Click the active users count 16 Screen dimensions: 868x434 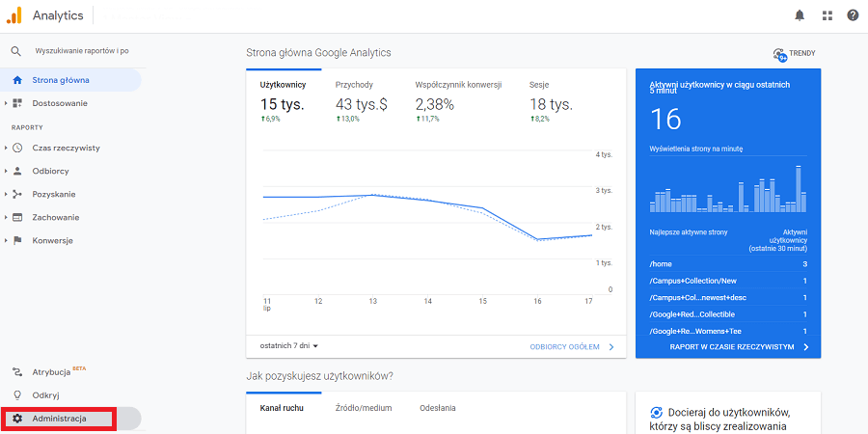pyautogui.click(x=665, y=119)
